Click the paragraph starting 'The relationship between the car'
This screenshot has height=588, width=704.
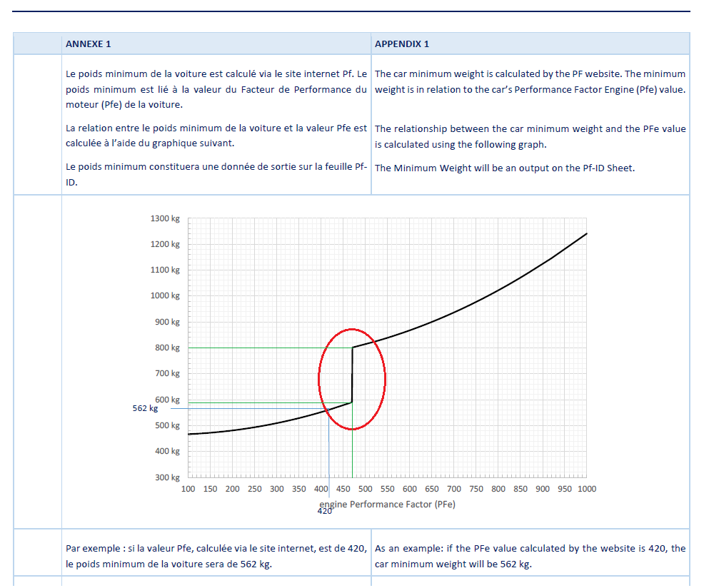point(530,136)
